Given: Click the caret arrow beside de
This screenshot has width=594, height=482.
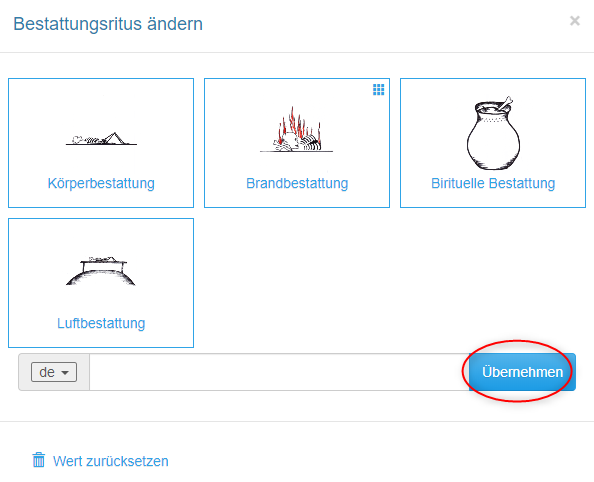Looking at the screenshot, I should pyautogui.click(x=65, y=373).
